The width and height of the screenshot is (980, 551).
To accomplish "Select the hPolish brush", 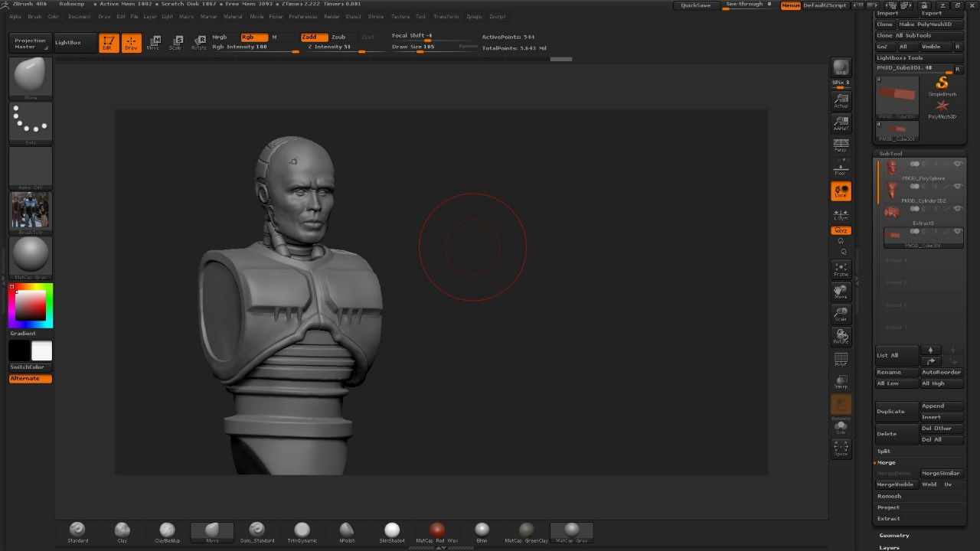I will click(347, 533).
